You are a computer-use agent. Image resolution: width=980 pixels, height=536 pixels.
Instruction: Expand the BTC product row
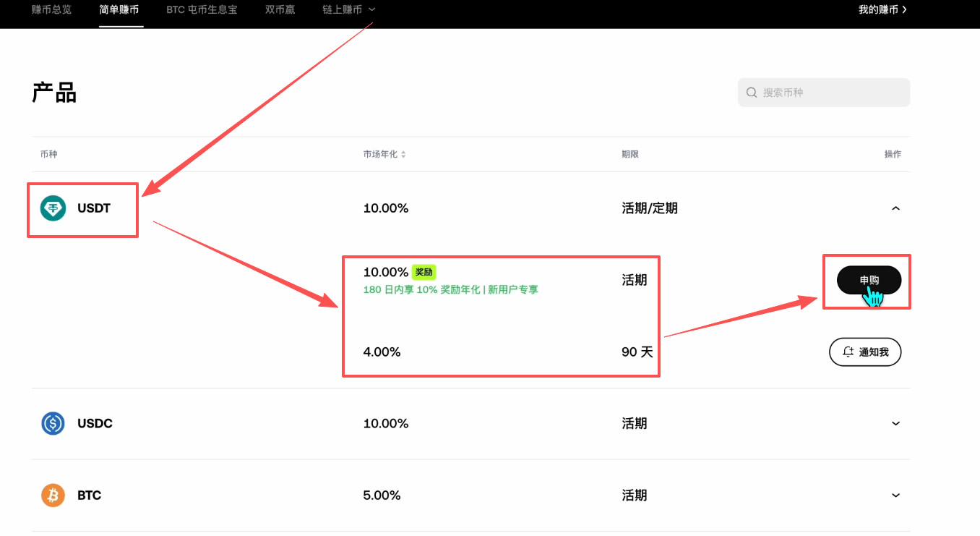tap(895, 495)
